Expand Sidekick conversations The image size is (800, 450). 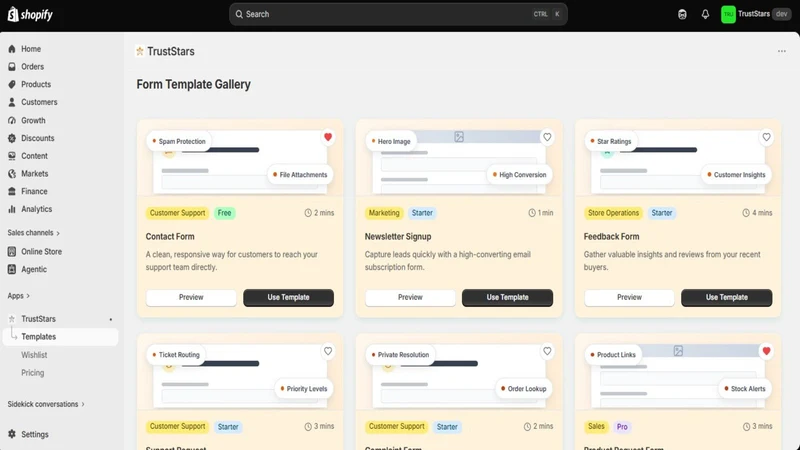(46, 404)
